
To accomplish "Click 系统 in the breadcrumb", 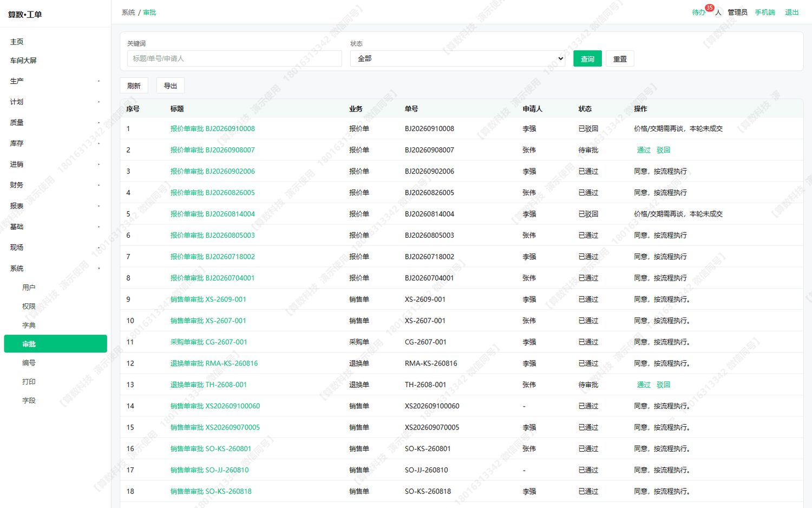I will point(128,12).
